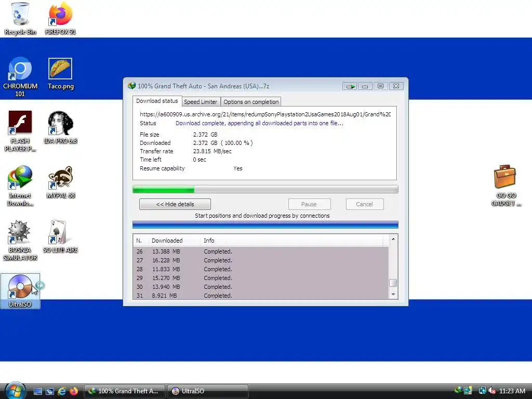Viewport: 532px width, 399px height.
Task: Select connection row 26 with 13.388 MB
Action: [261, 251]
